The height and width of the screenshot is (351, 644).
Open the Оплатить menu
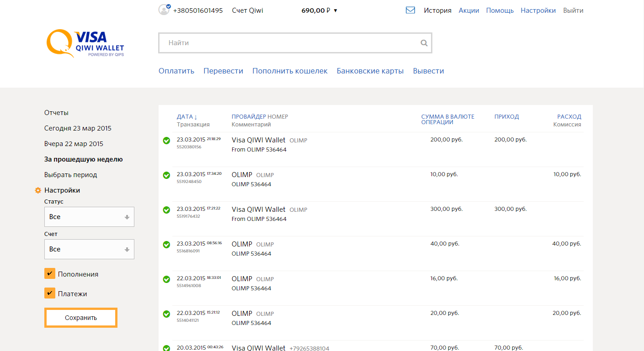click(x=176, y=71)
